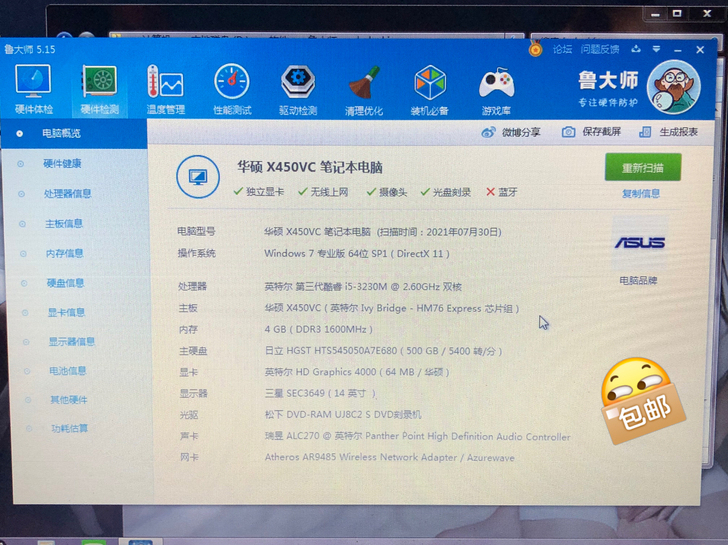Launch 性能测试 performance test gauge icon

coord(232,90)
